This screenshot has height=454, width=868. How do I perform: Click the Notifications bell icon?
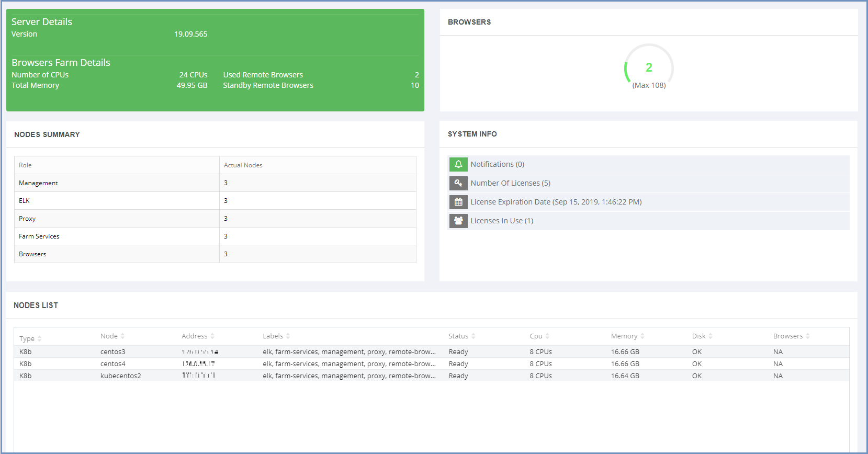(x=458, y=164)
